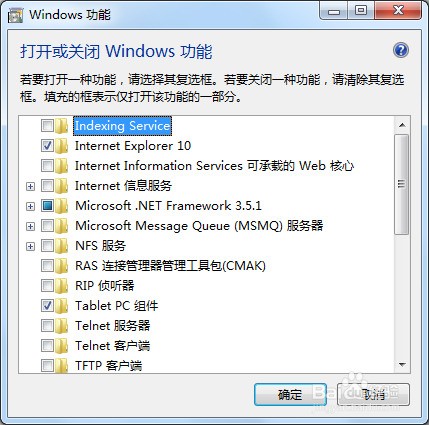Click the 确定 button
This screenshot has width=429, height=425.
[290, 395]
